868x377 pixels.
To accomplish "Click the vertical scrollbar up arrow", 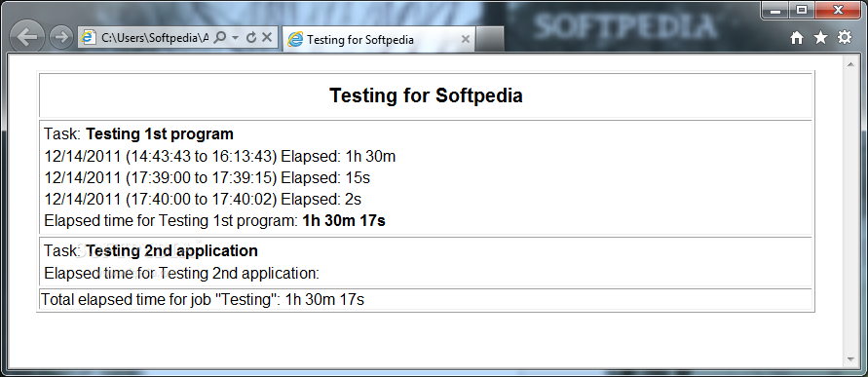I will pos(850,64).
